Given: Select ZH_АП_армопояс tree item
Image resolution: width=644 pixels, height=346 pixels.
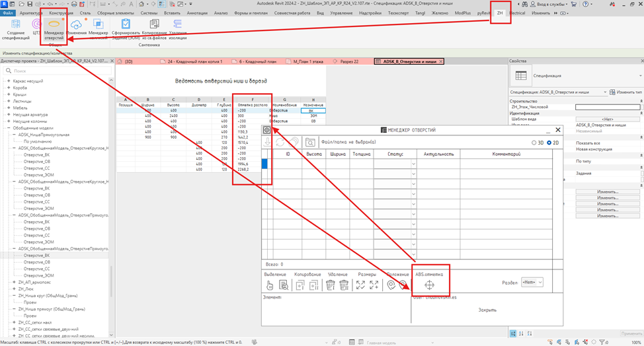Looking at the screenshot, I should [x=33, y=283].
